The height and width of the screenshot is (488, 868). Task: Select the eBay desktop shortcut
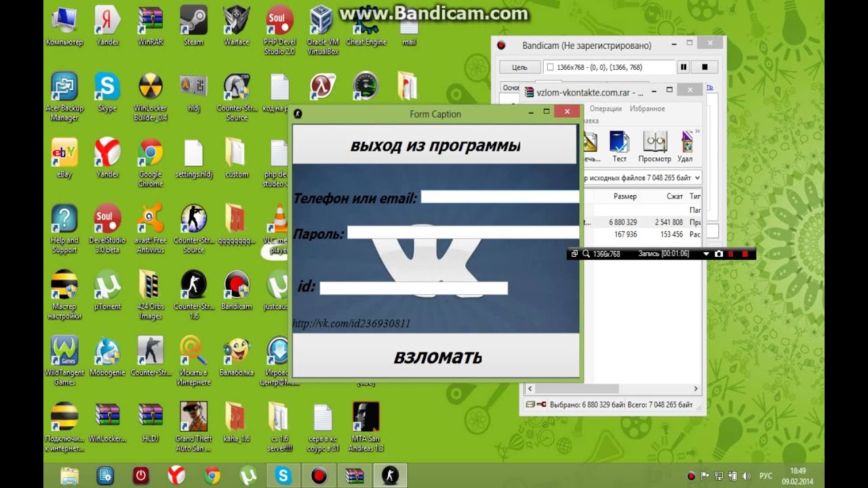[64, 158]
